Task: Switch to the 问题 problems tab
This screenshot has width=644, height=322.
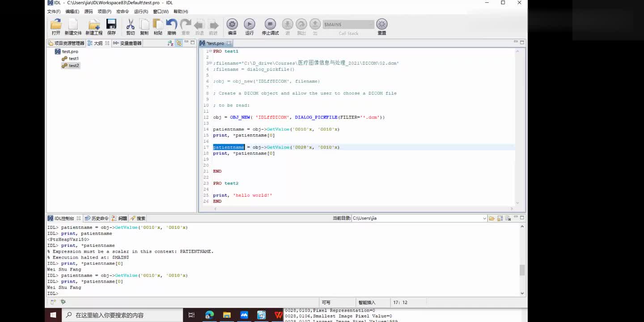Action: 119,218
